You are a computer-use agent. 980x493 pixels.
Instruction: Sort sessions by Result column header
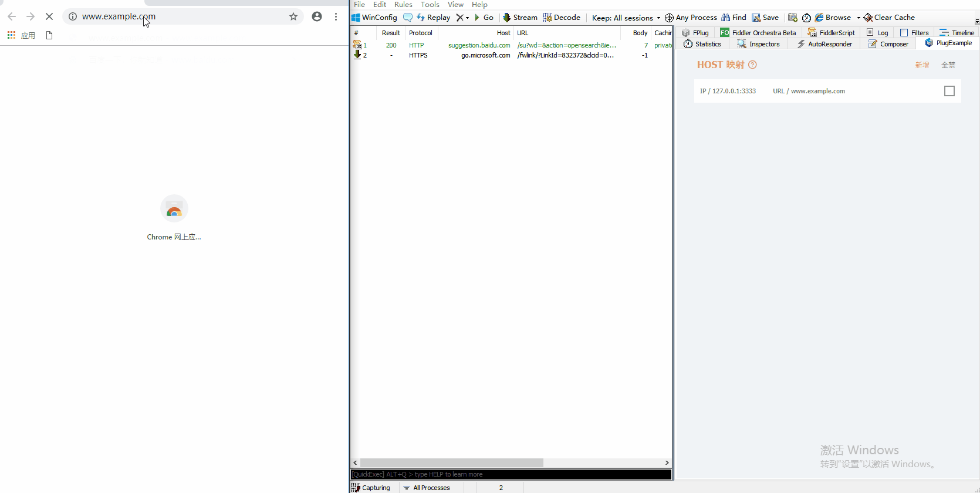[x=391, y=33]
